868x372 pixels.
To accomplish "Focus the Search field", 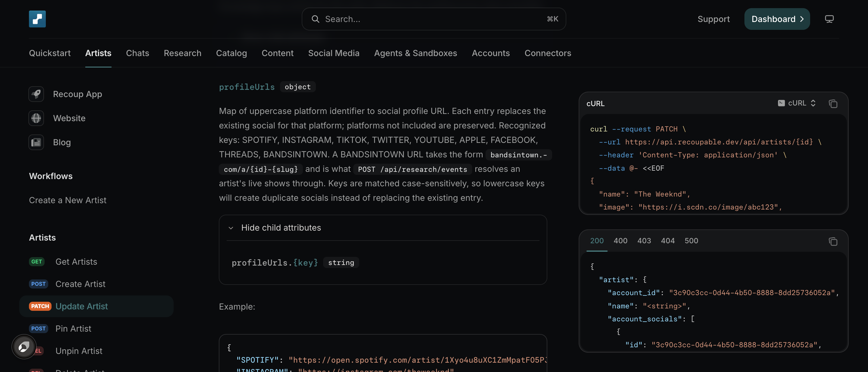I will tap(434, 19).
